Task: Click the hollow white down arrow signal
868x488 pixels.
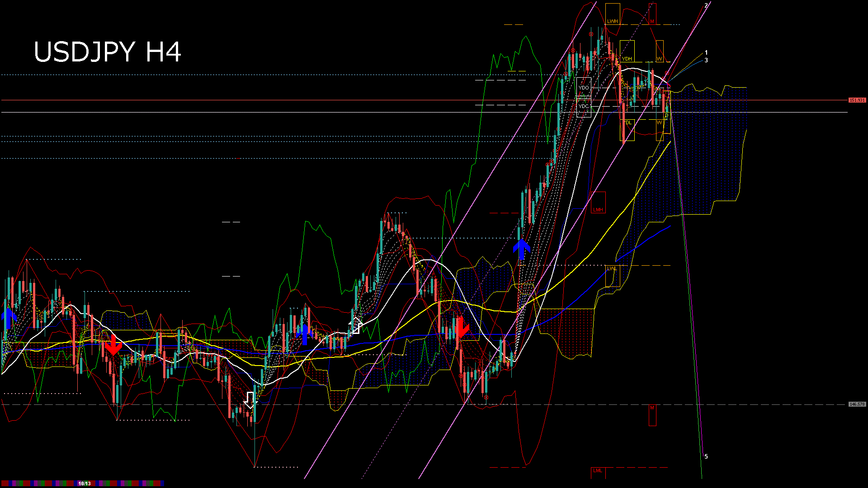Action: point(250,400)
